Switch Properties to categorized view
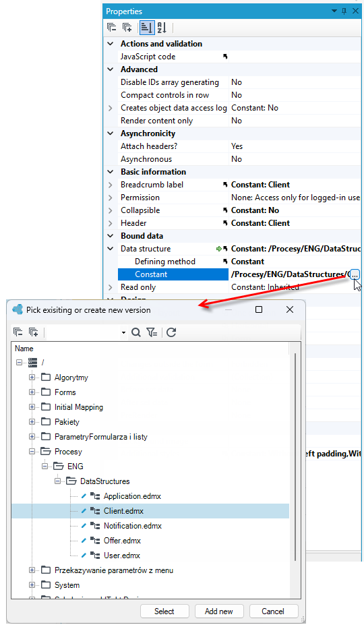This screenshot has height=629, width=364. coord(147,28)
